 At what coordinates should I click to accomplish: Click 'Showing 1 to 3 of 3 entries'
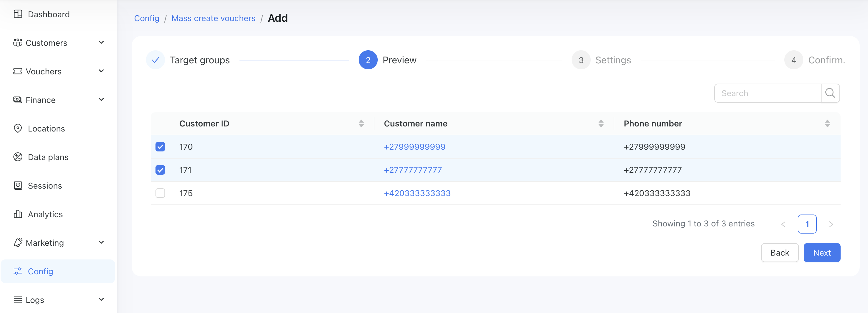click(703, 224)
